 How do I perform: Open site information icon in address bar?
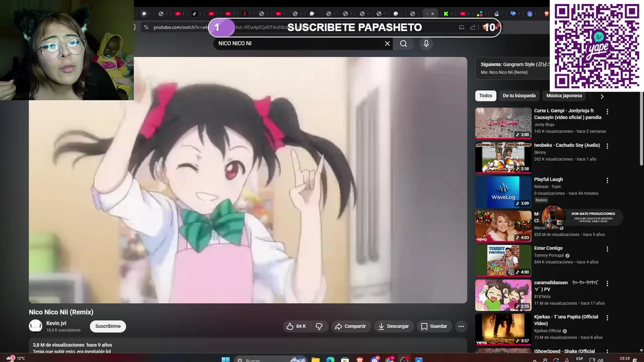[146, 27]
